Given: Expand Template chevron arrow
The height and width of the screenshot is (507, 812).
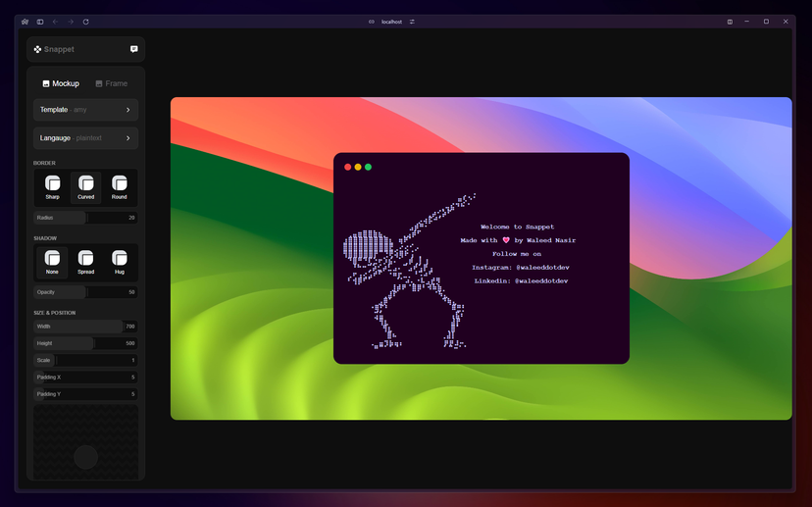Looking at the screenshot, I should [x=127, y=110].
